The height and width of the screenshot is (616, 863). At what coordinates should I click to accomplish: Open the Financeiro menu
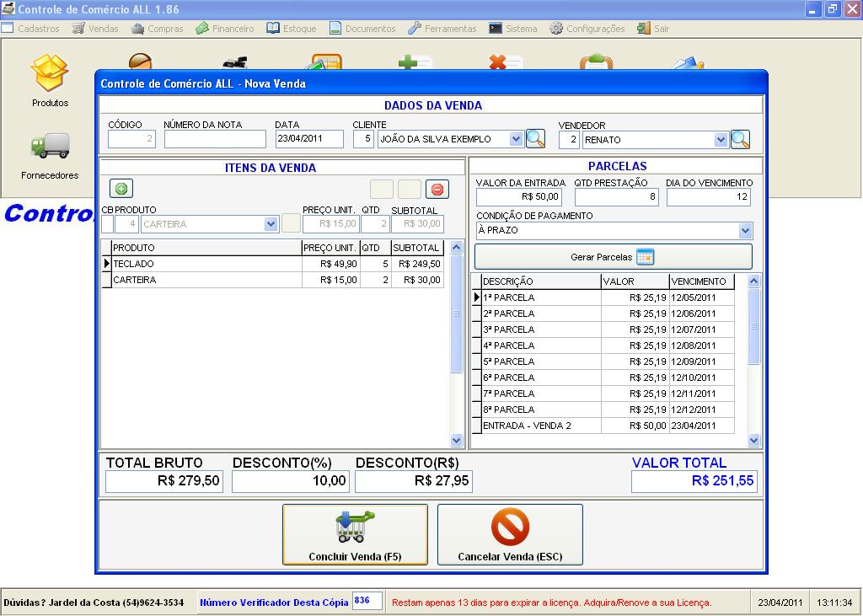225,29
